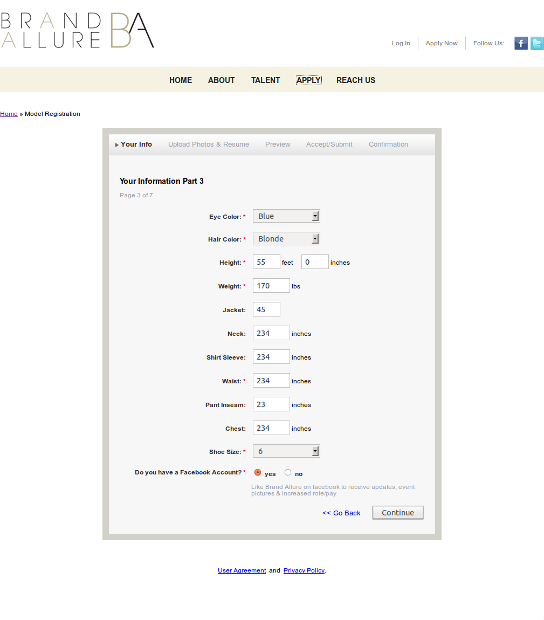Open the ABOUT page from navigation
This screenshot has height=620, width=544.
coord(221,80)
